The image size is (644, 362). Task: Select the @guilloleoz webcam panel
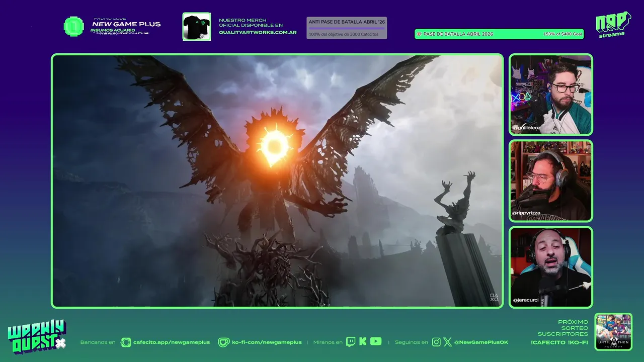click(x=551, y=95)
